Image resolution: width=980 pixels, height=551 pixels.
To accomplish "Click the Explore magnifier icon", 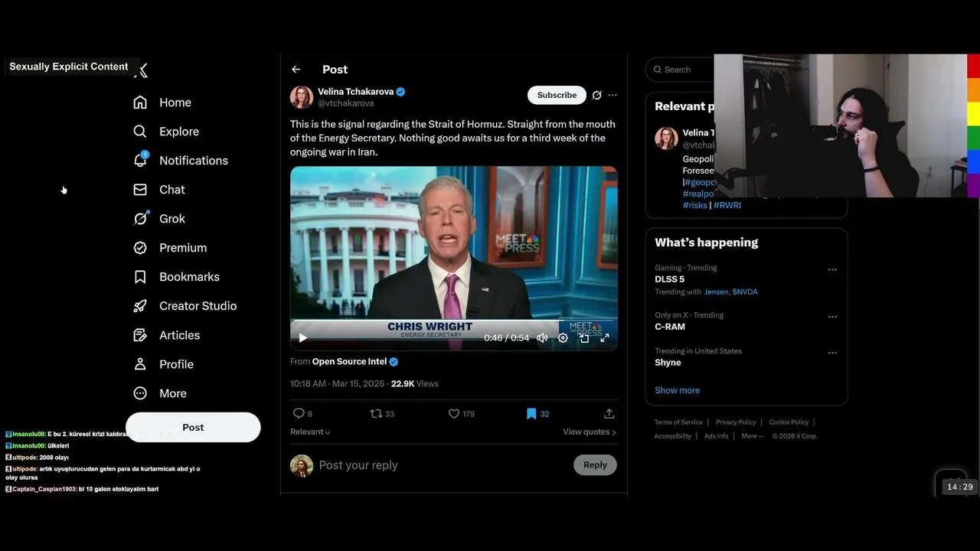I will point(140,132).
